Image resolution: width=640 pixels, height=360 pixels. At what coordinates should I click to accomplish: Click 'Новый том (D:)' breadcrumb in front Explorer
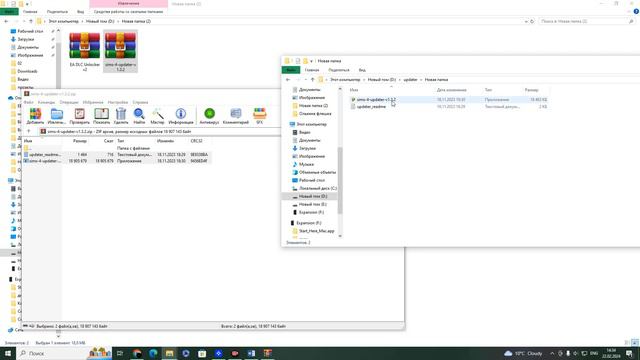[382, 80]
